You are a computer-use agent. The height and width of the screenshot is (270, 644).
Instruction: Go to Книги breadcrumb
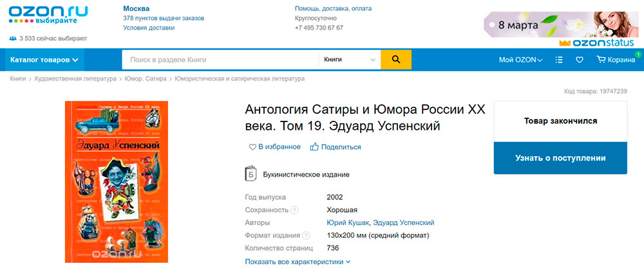[x=17, y=78]
